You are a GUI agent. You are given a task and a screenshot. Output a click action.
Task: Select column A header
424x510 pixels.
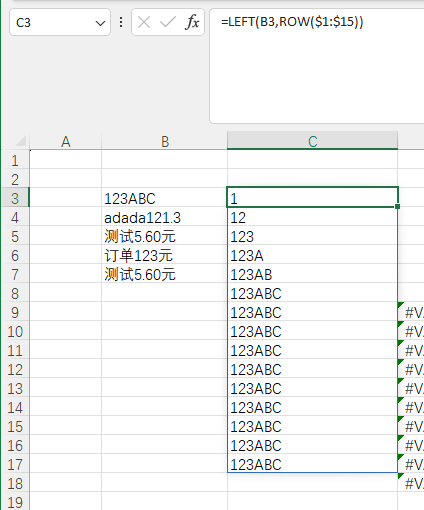coord(66,141)
